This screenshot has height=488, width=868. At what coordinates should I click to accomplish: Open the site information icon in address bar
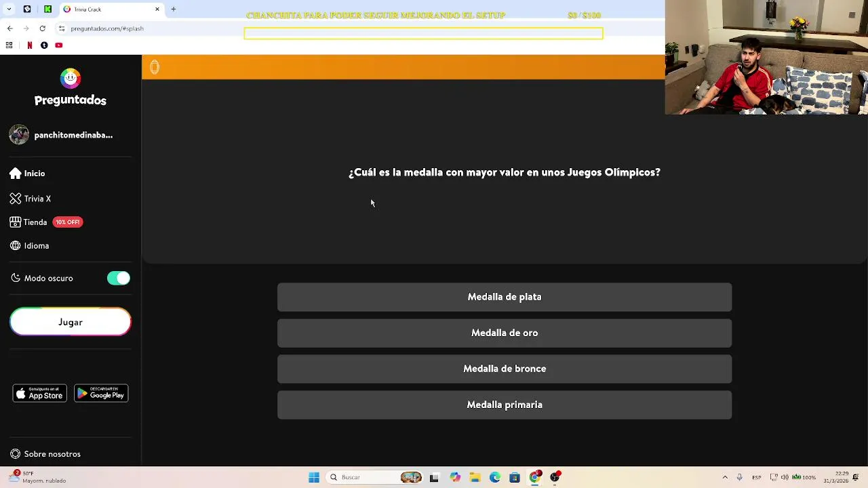pyautogui.click(x=62, y=28)
